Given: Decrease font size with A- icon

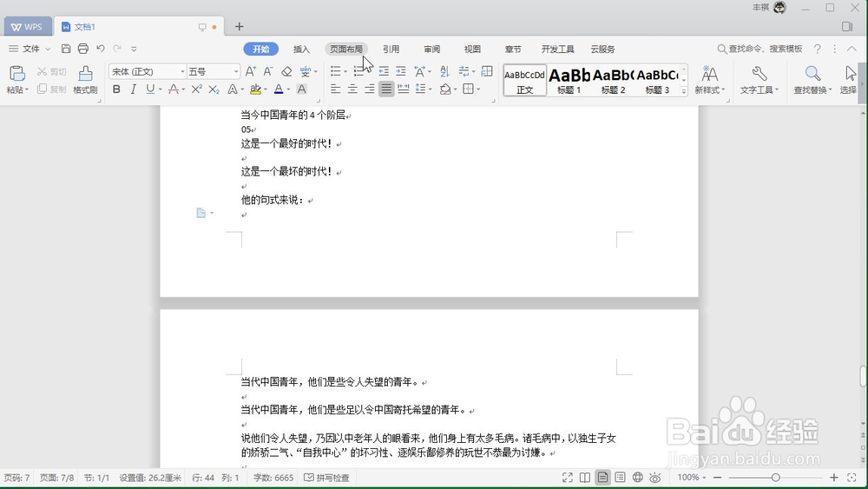Looking at the screenshot, I should click(x=268, y=71).
